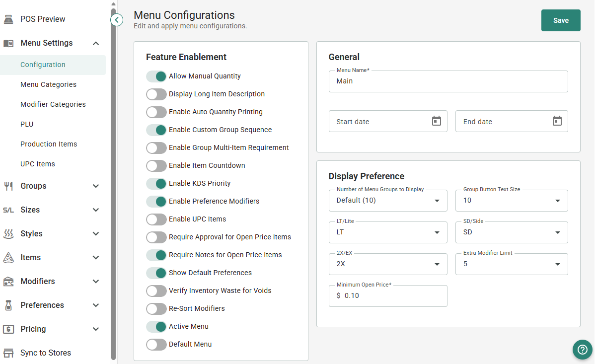Click the Modifiers icon in sidebar
This screenshot has width=595, height=364.
[x=8, y=282]
